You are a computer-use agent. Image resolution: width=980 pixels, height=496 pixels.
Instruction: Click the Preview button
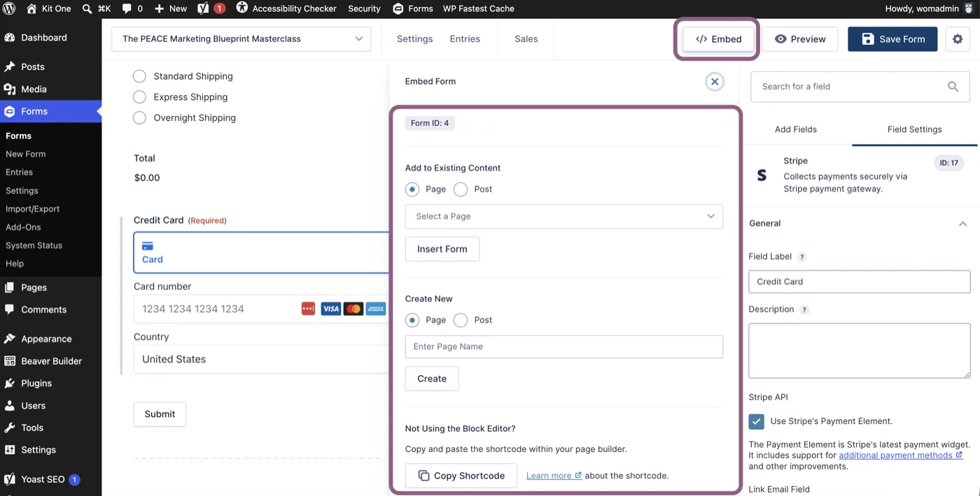point(800,39)
